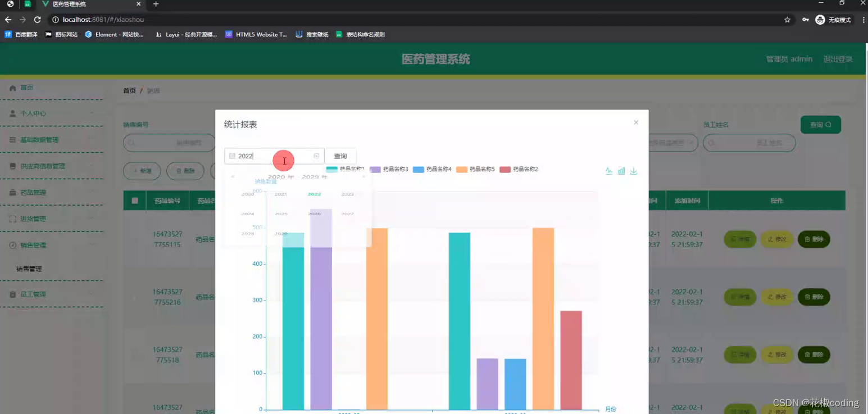Screen dimensions: 868x414
Task: Click calendar icon in year input
Action: coord(232,156)
